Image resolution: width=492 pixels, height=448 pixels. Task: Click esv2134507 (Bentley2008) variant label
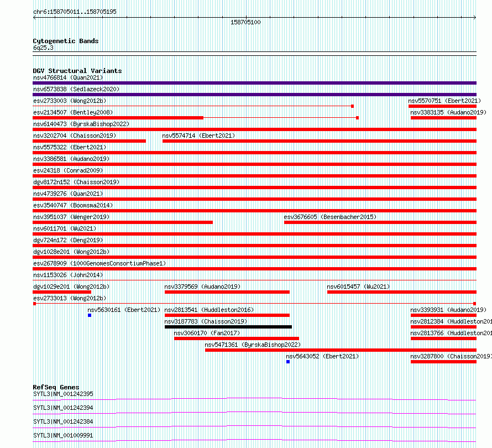click(73, 112)
